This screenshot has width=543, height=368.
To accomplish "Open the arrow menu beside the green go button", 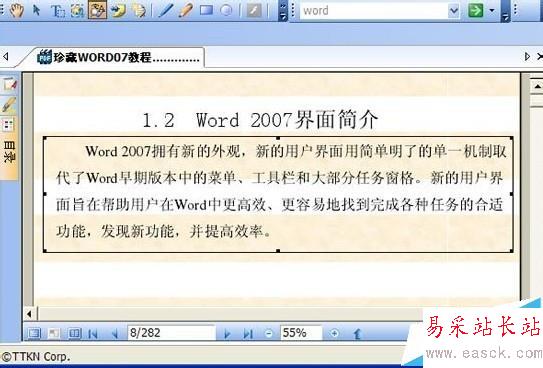I will (492, 10).
